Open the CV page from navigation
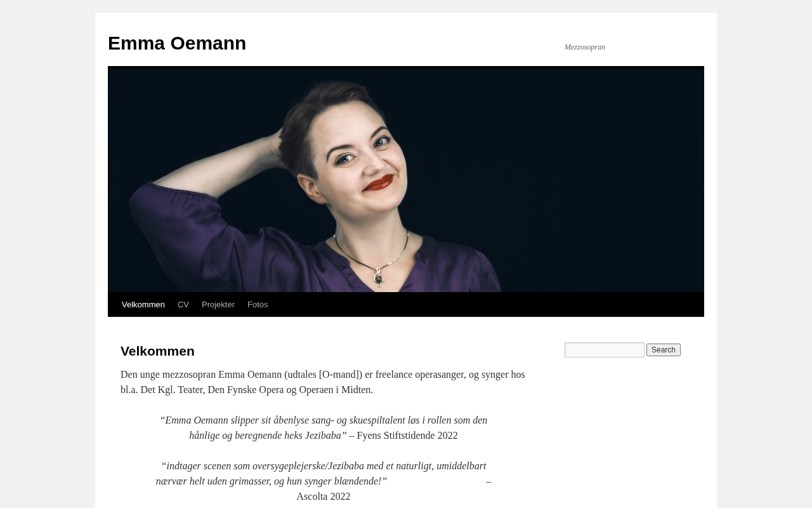The image size is (812, 508). pyautogui.click(x=183, y=305)
